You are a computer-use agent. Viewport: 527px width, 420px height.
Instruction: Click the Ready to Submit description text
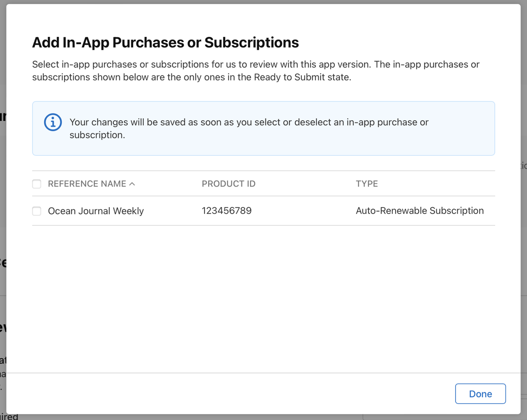[256, 70]
